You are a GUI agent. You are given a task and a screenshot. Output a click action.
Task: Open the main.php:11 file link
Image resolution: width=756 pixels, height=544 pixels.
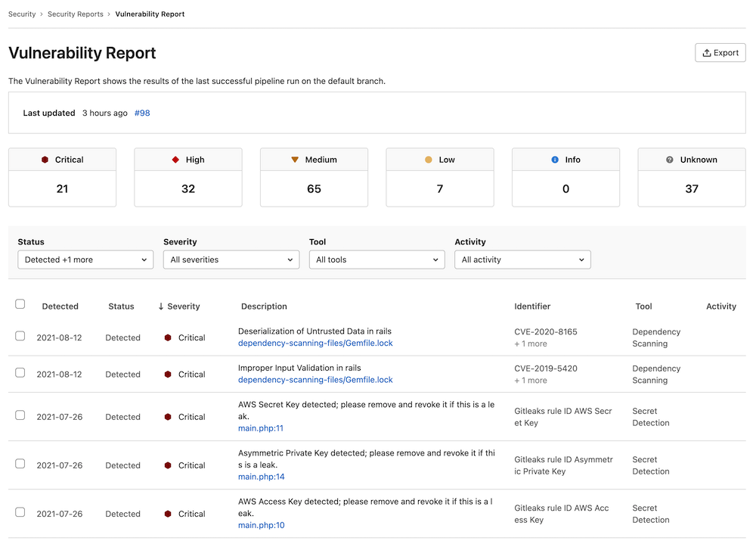[x=261, y=427]
